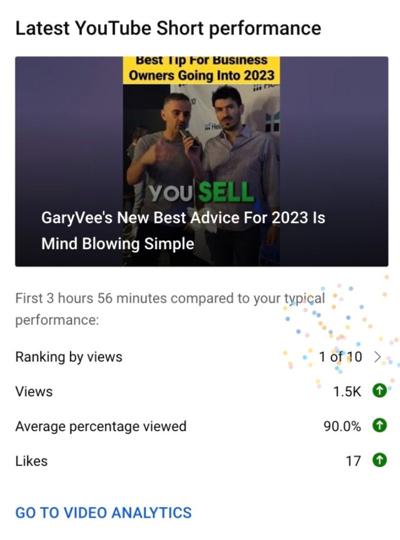Click the yellow 'Best Tip For Business Owners' banner
The height and width of the screenshot is (540, 400).
tap(202, 70)
